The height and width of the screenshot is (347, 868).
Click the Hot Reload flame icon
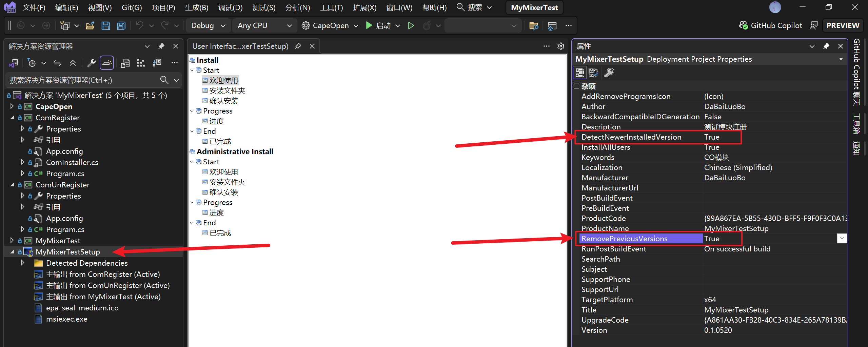click(427, 25)
